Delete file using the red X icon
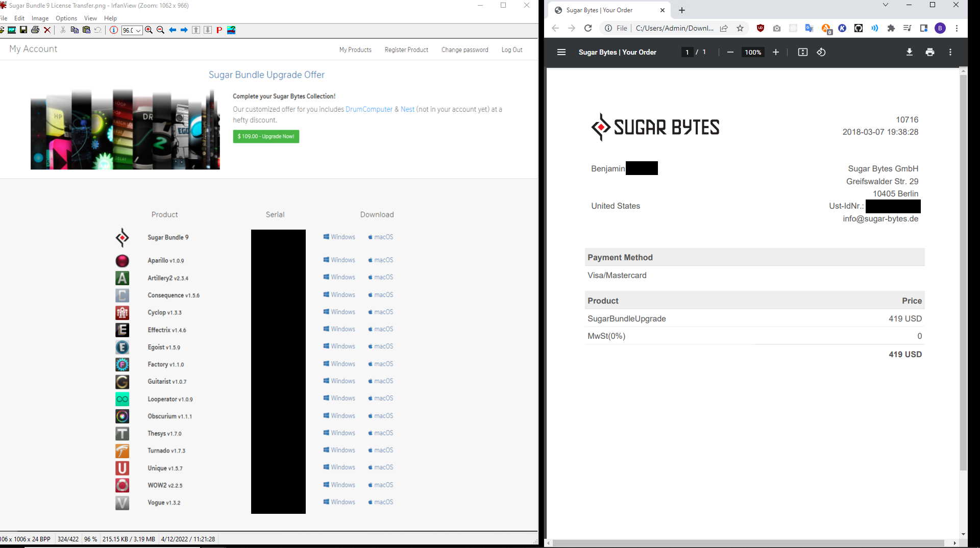The width and height of the screenshot is (980, 548). click(x=47, y=30)
